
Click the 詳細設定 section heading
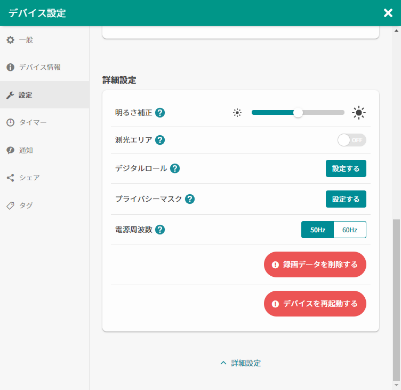pyautogui.click(x=119, y=80)
